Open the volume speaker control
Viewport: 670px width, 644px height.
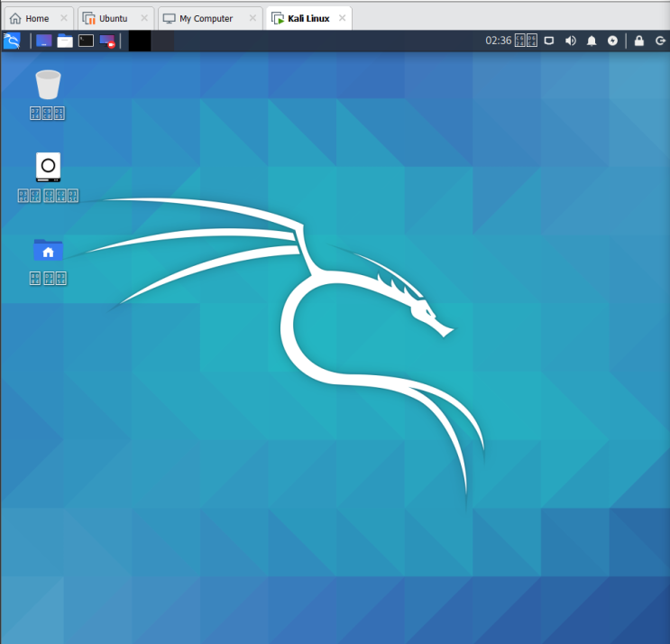pyautogui.click(x=571, y=41)
